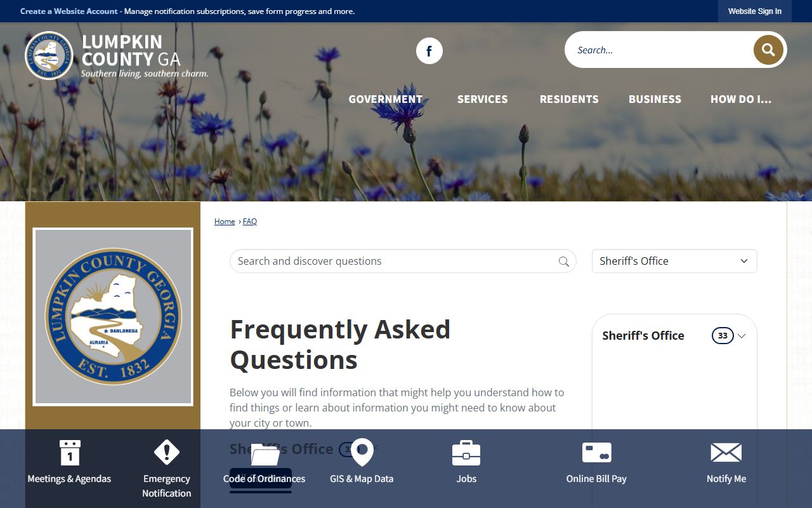The image size is (812, 508).
Task: Click the Frequently Asked Questions heading
Action: pyautogui.click(x=340, y=345)
